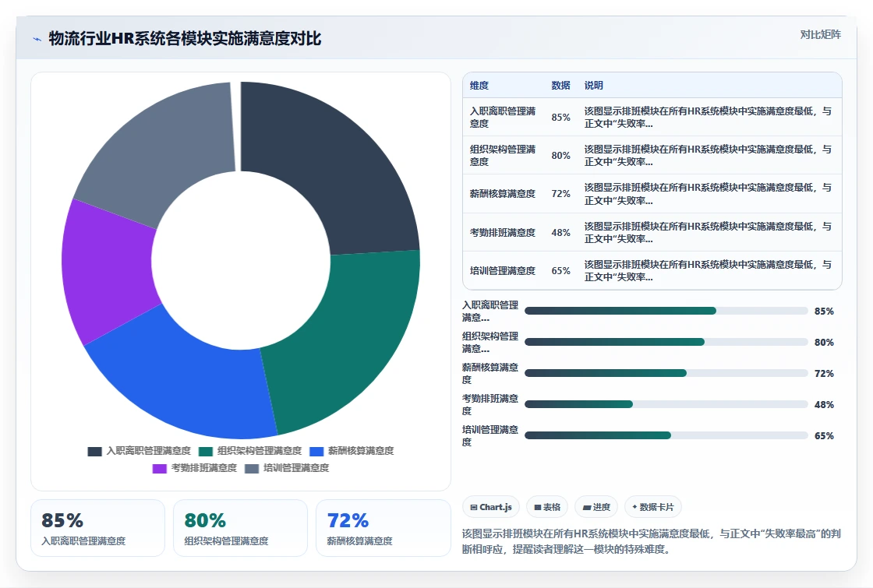Click the 组织架构管理 progress bar

[666, 342]
